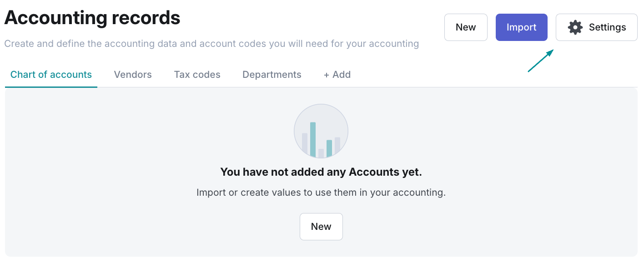The height and width of the screenshot is (264, 644).
Task: Switch to the Vendors tab
Action: (x=133, y=75)
